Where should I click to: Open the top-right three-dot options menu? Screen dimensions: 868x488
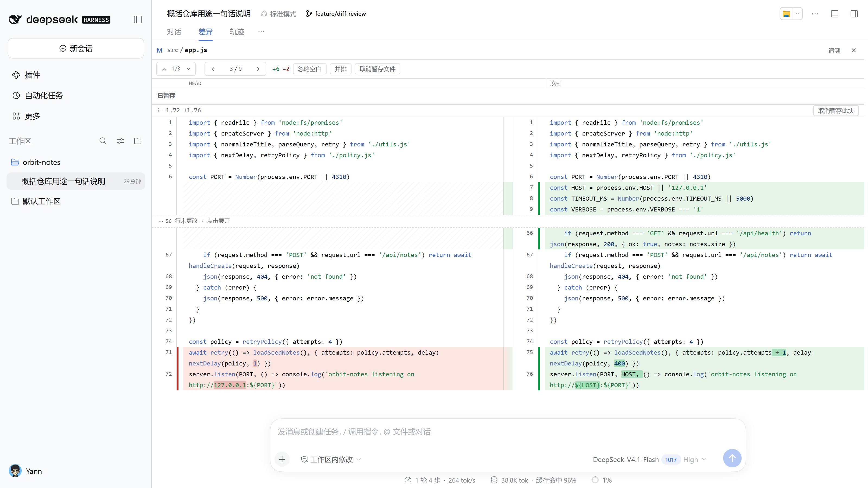[815, 14]
